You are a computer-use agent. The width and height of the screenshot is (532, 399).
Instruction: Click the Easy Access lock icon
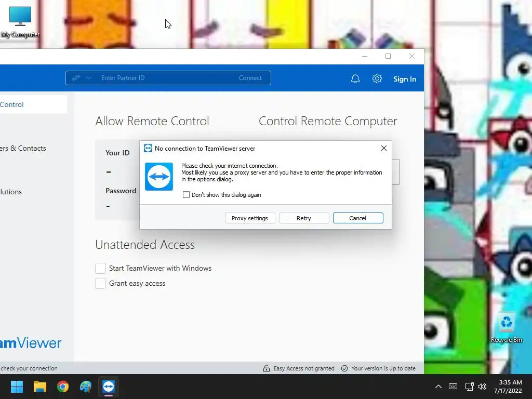click(x=267, y=368)
